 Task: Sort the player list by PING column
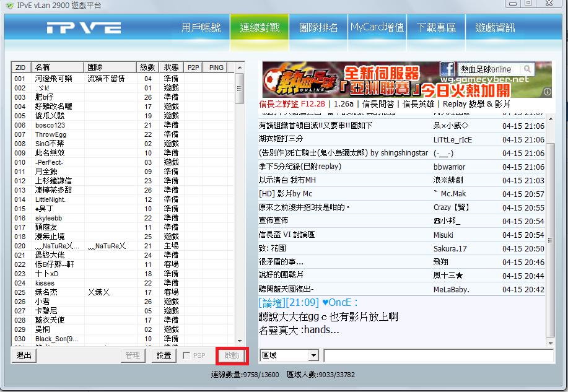(x=216, y=67)
